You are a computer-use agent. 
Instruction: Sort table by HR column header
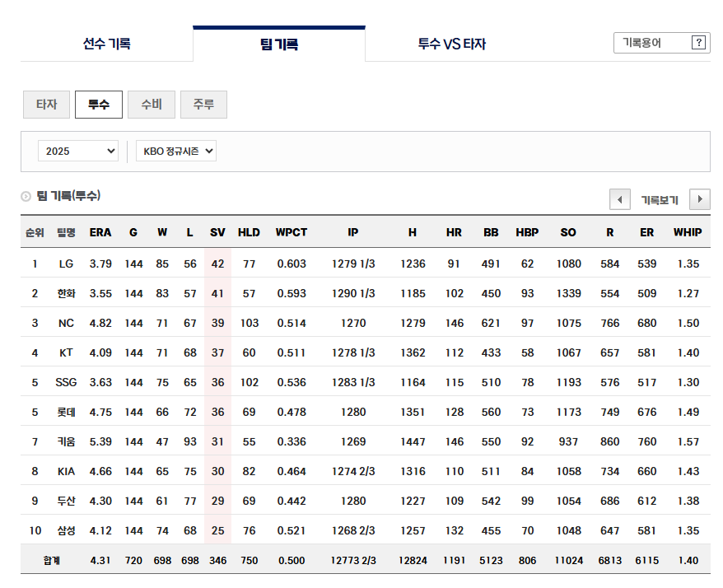[x=454, y=232]
